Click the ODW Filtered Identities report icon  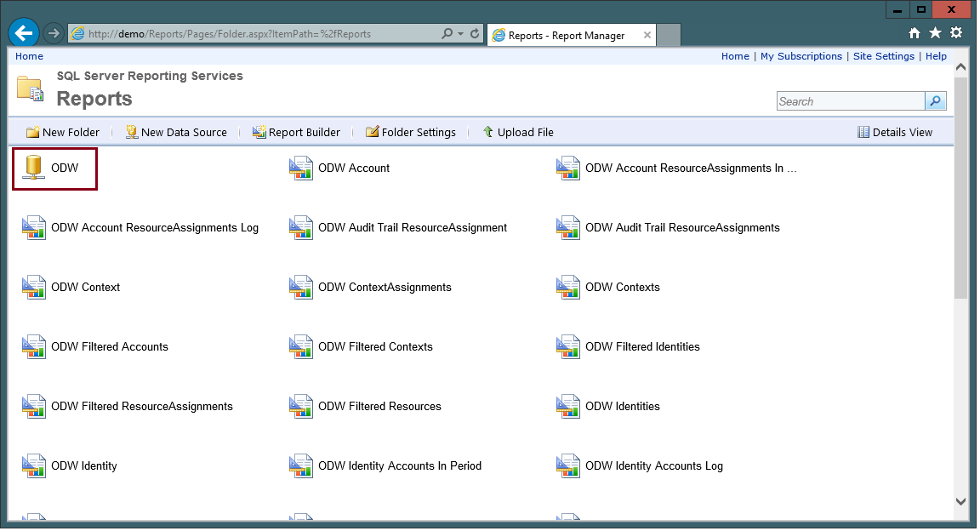[568, 346]
